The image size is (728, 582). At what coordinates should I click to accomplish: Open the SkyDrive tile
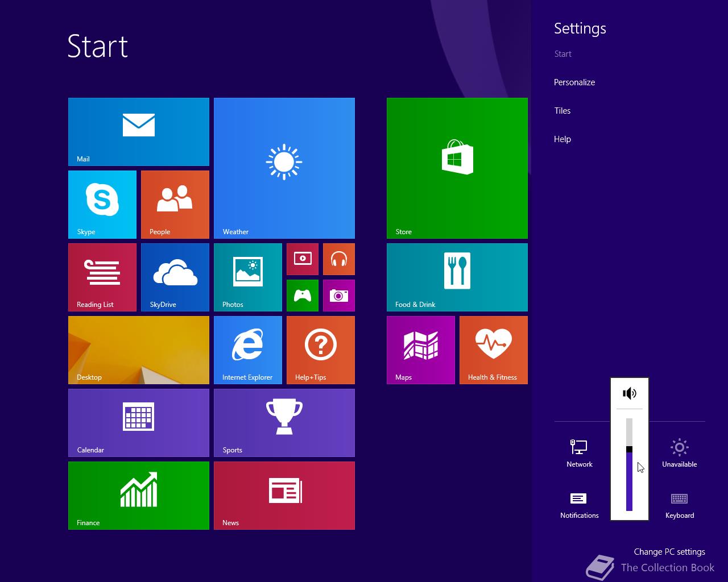175,277
